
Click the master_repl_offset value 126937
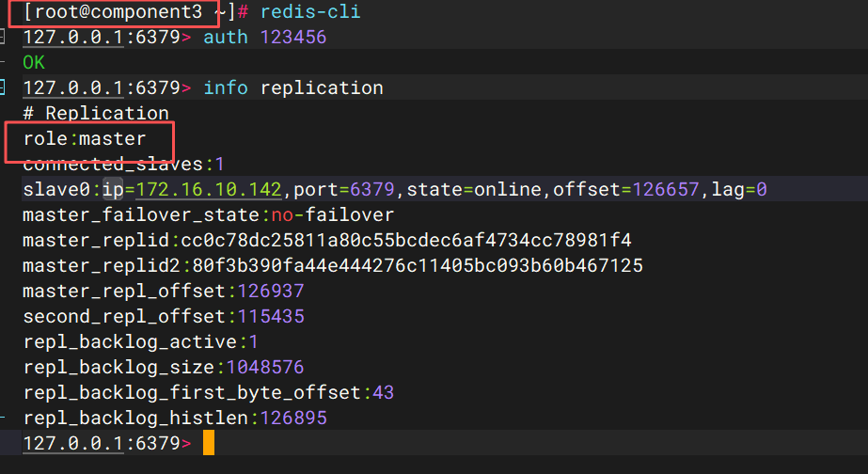tap(271, 292)
